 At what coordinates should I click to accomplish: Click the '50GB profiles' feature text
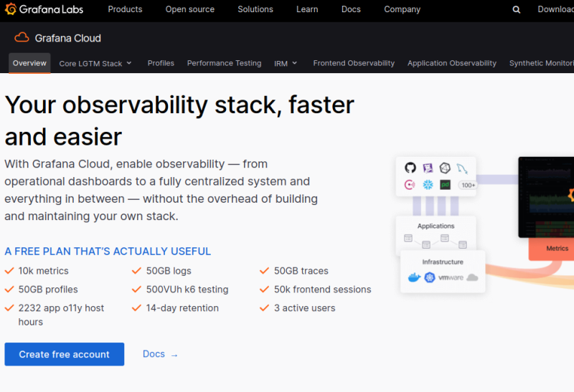[48, 290]
